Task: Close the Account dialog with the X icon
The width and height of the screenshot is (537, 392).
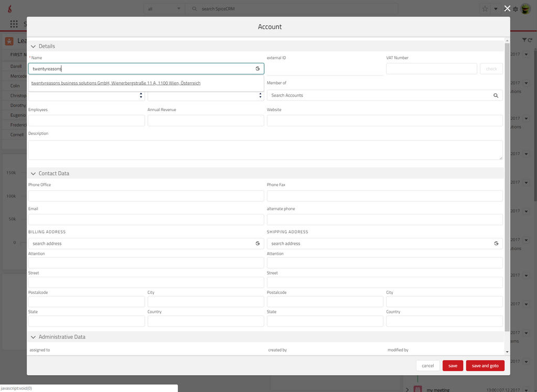Action: click(507, 8)
